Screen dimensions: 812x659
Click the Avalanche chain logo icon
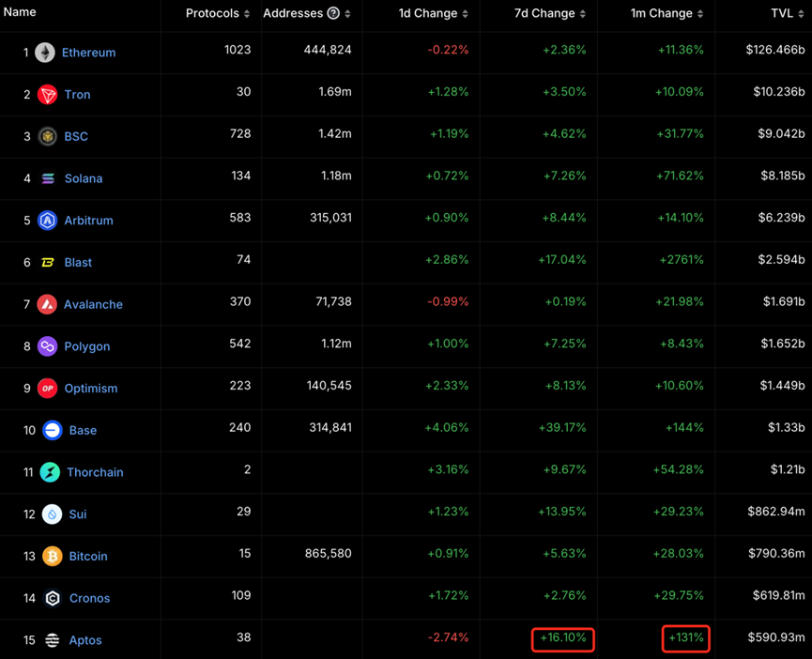click(x=47, y=304)
